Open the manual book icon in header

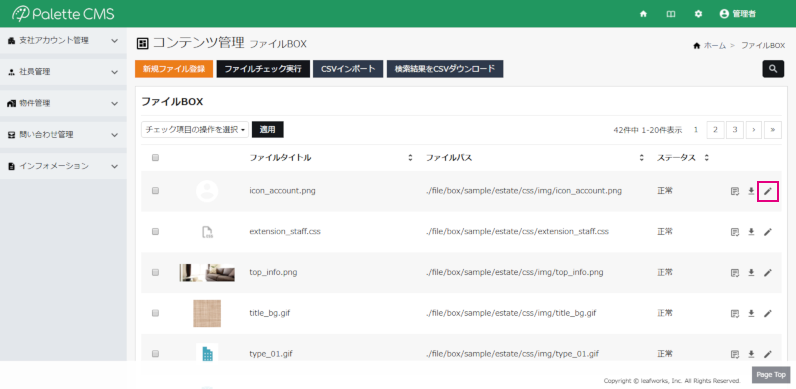click(x=671, y=14)
